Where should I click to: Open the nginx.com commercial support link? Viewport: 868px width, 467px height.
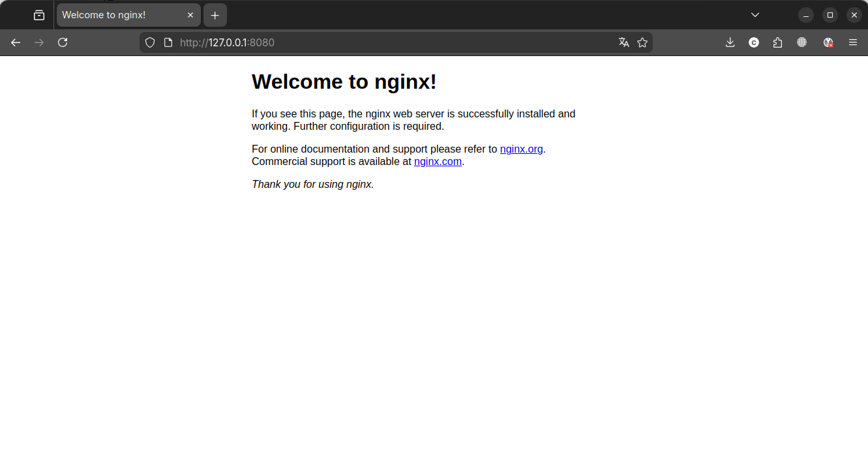(x=438, y=162)
